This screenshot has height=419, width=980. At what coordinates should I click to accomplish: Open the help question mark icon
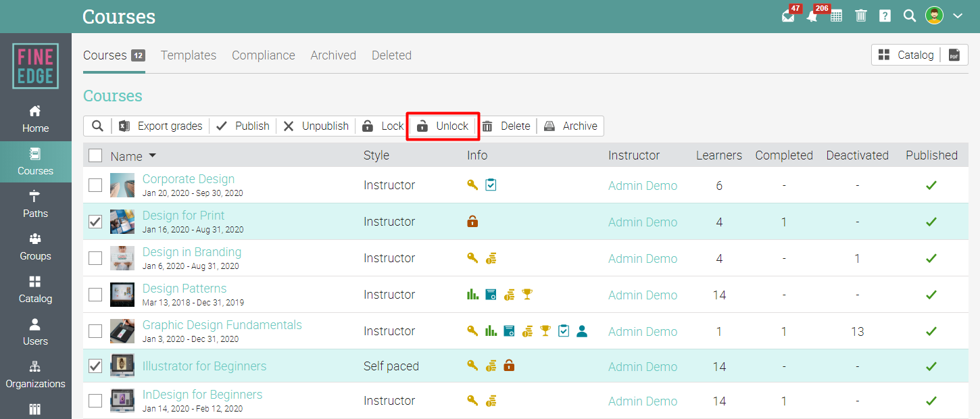[x=885, y=16]
